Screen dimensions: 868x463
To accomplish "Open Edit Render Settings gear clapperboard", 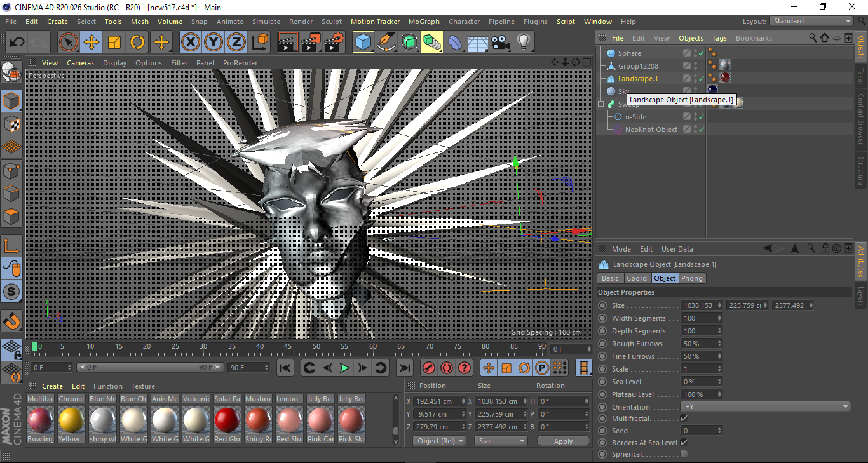I will [x=334, y=43].
